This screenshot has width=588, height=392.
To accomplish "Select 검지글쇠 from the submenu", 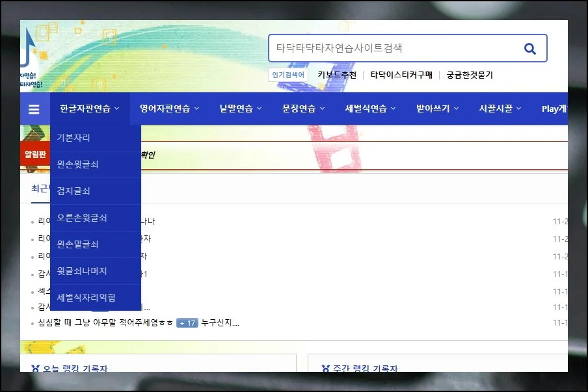I will pos(73,190).
